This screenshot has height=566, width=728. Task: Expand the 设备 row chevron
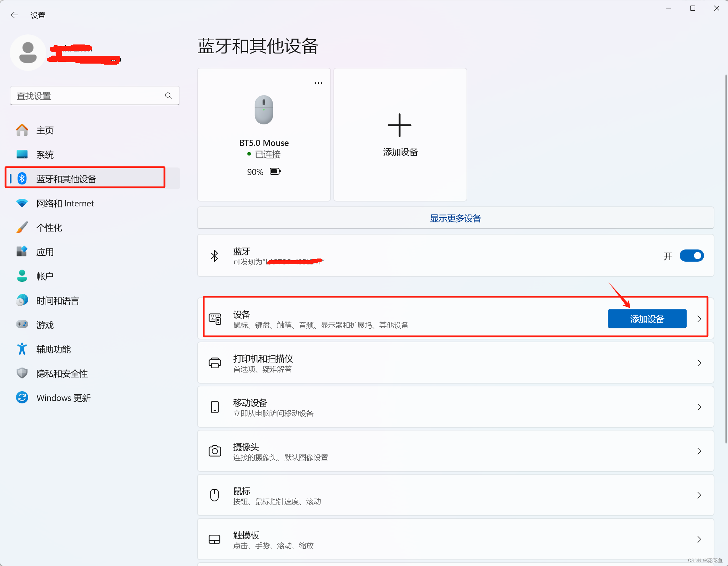[699, 319]
